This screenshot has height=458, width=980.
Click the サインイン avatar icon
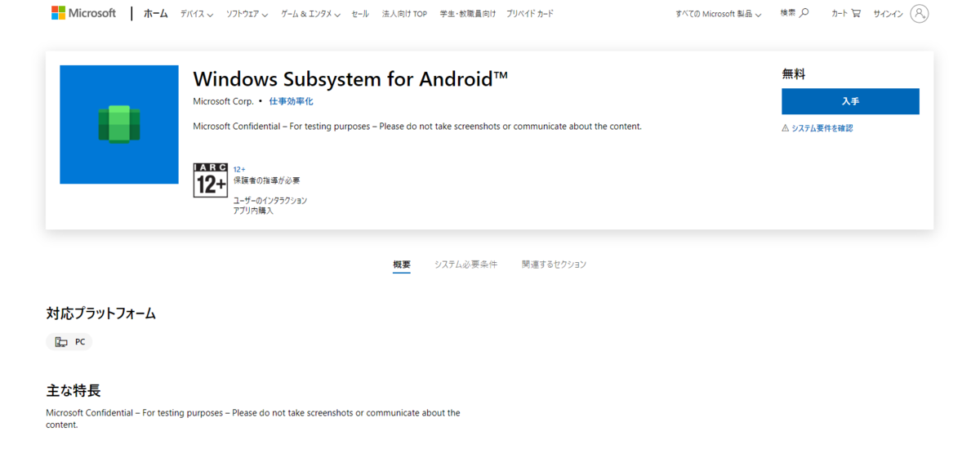pyautogui.click(x=919, y=13)
